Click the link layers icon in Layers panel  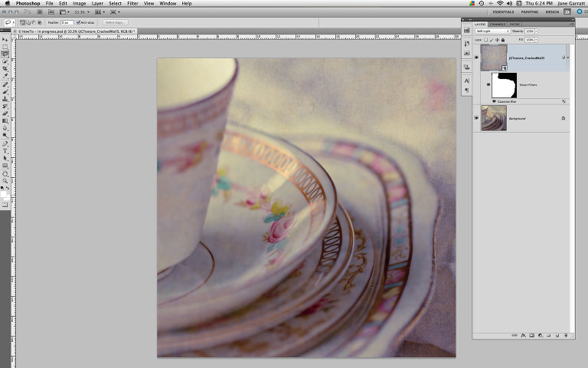(x=514, y=335)
